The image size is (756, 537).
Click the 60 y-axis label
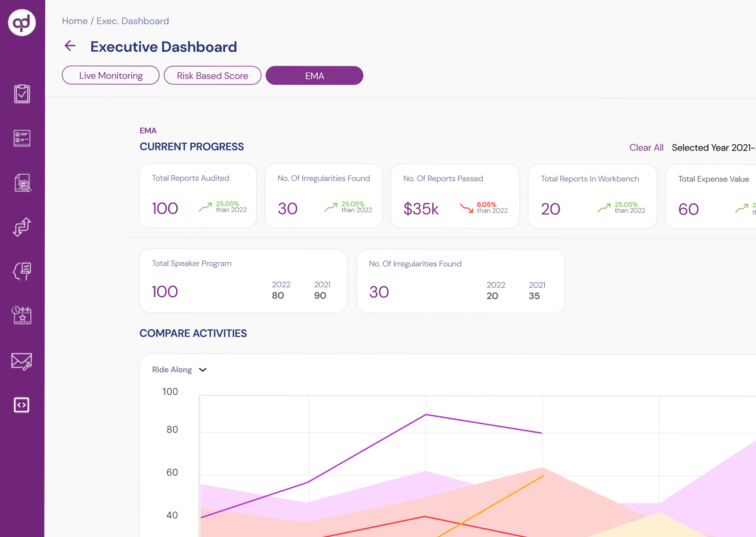click(x=172, y=472)
